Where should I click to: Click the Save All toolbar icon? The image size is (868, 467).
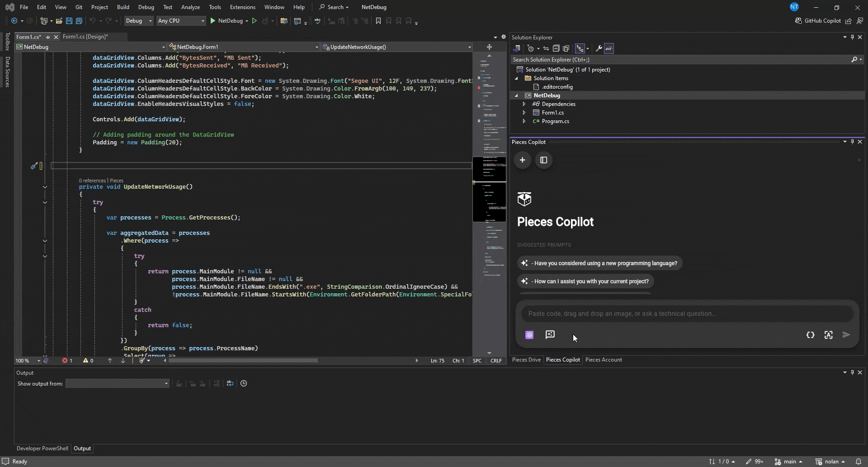(x=79, y=21)
